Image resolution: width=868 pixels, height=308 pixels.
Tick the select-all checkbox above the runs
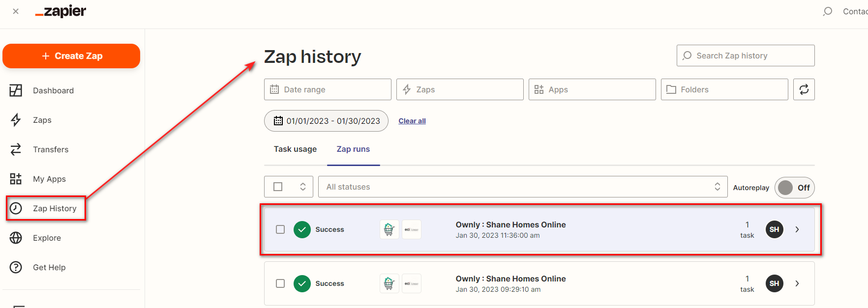pos(278,187)
